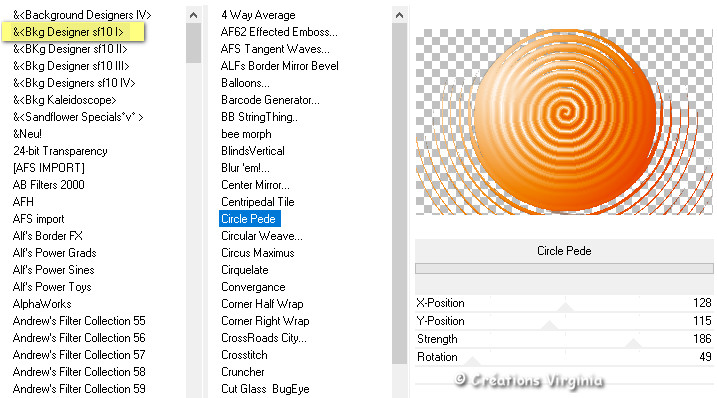Viewport: 717px width, 398px height.
Task: Choose the 'Centripedal Tile' filter
Action: (257, 202)
